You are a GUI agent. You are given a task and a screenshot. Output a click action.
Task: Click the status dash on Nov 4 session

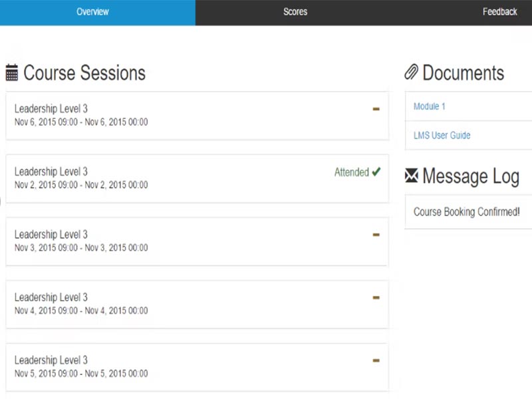click(376, 298)
